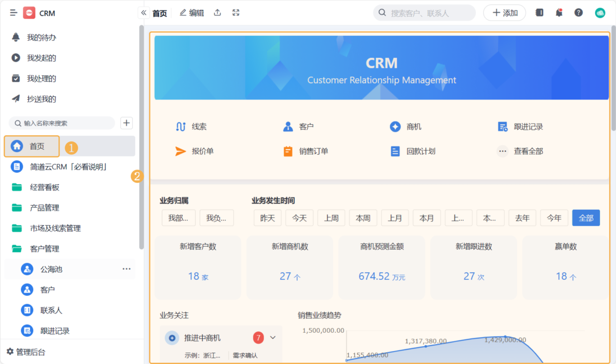Click the red 7 badge on 推进中商机
The image size is (616, 364).
click(x=258, y=338)
